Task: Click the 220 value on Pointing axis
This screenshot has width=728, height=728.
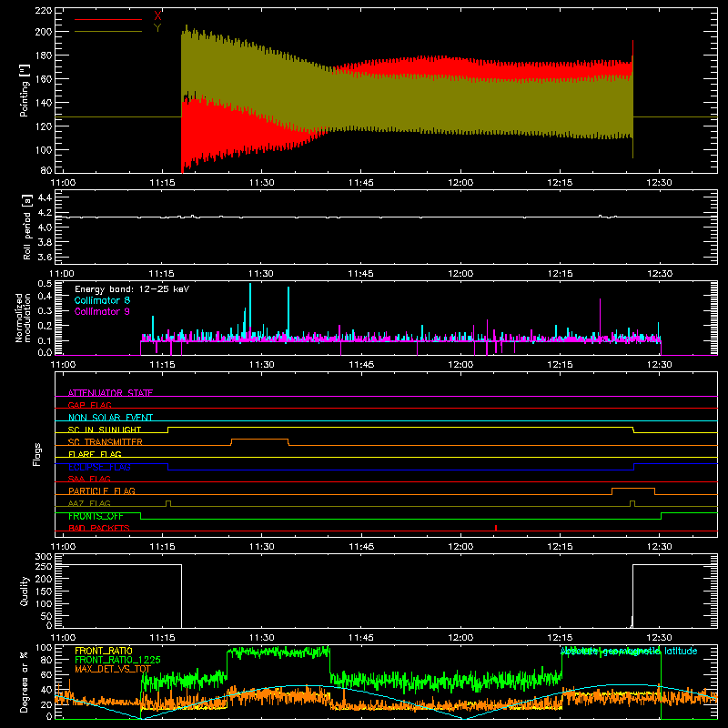Action: (x=43, y=10)
